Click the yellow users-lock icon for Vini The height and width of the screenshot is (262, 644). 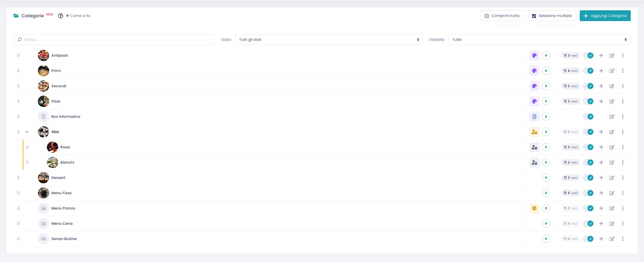click(534, 132)
